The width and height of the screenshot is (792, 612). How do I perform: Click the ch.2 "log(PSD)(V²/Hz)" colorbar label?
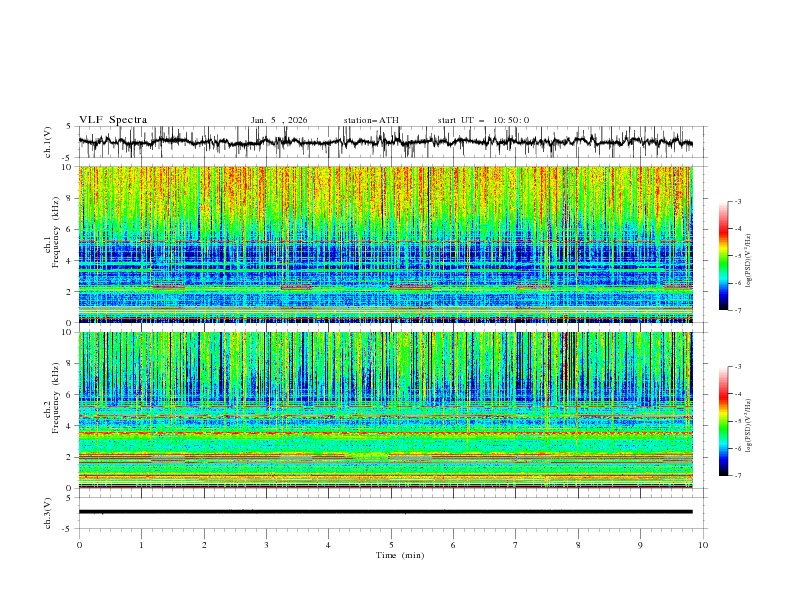click(749, 426)
